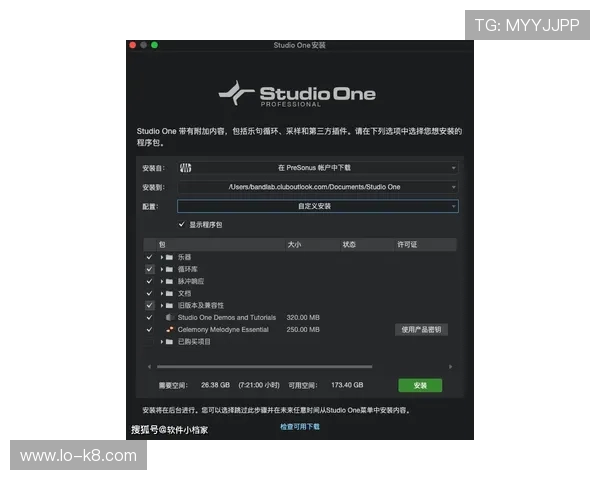The image size is (600, 480).
Task: Click the folder icon beside 文档
Action: click(169, 294)
